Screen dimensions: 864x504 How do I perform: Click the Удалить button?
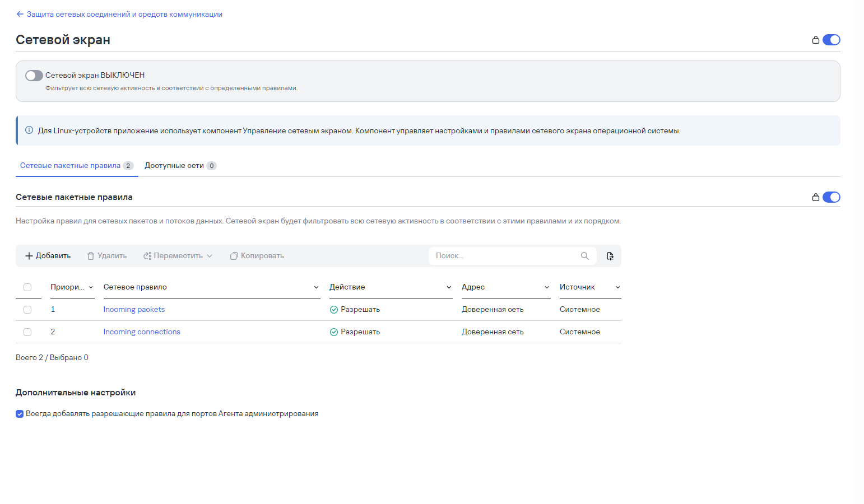pyautogui.click(x=107, y=256)
